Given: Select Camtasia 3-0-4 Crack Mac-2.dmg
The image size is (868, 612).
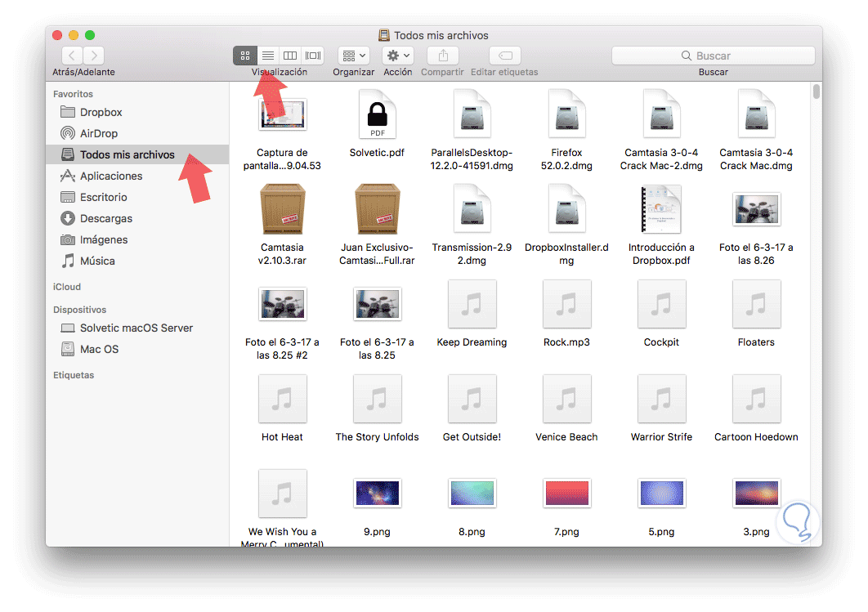Looking at the screenshot, I should point(661,114).
